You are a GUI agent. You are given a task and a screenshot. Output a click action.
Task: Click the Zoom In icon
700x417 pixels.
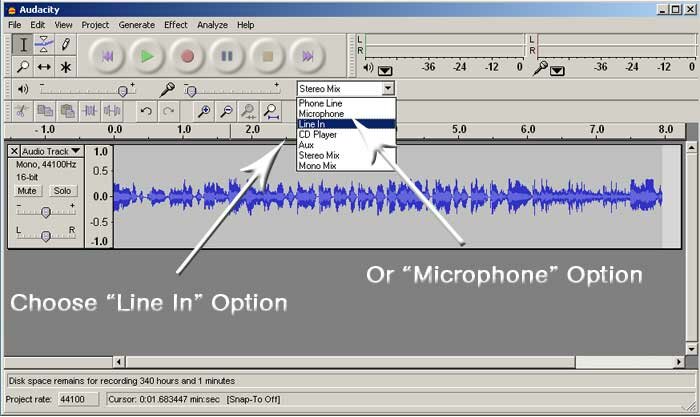click(204, 111)
